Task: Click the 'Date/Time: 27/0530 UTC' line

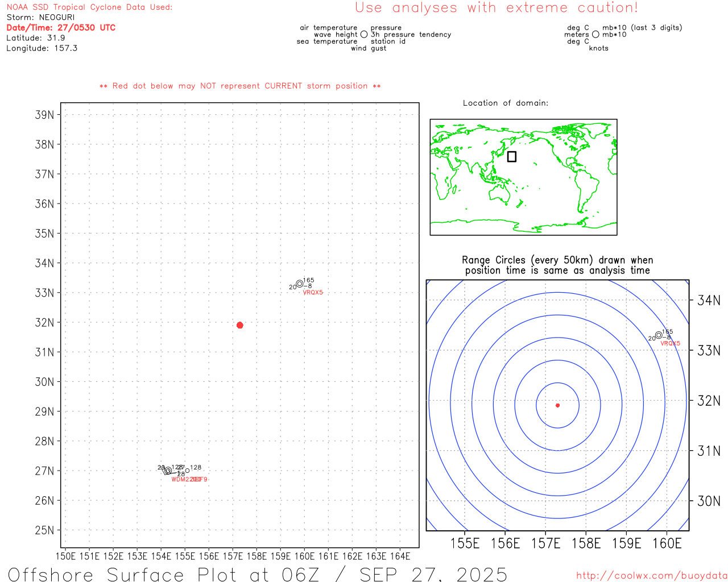Action: [x=61, y=28]
